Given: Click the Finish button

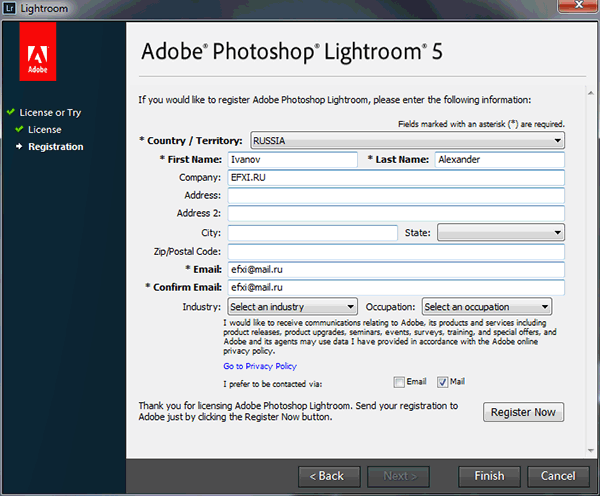Looking at the screenshot, I should [x=489, y=476].
